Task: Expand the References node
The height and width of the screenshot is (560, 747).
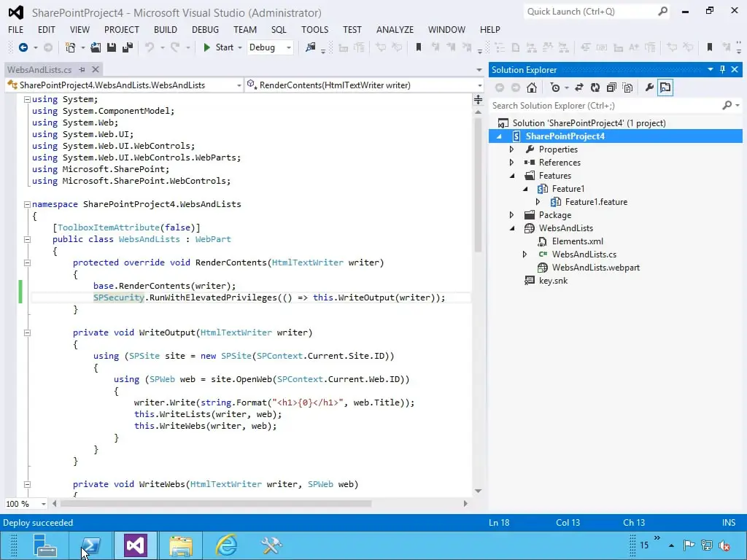Action: click(x=511, y=163)
